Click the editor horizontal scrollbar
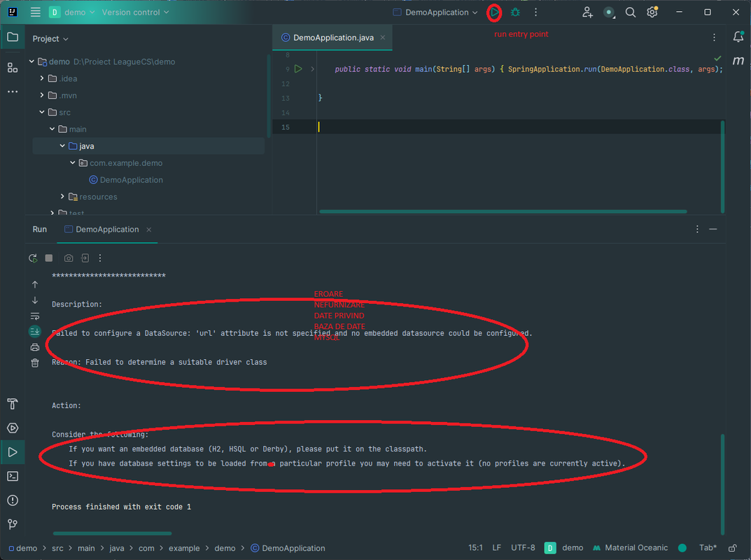The height and width of the screenshot is (560, 751). pos(503,211)
